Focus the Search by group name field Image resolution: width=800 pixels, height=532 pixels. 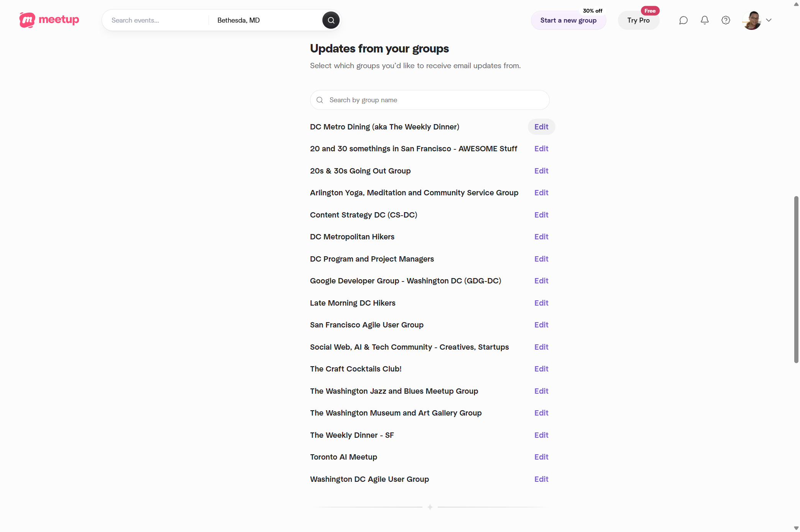coord(430,100)
